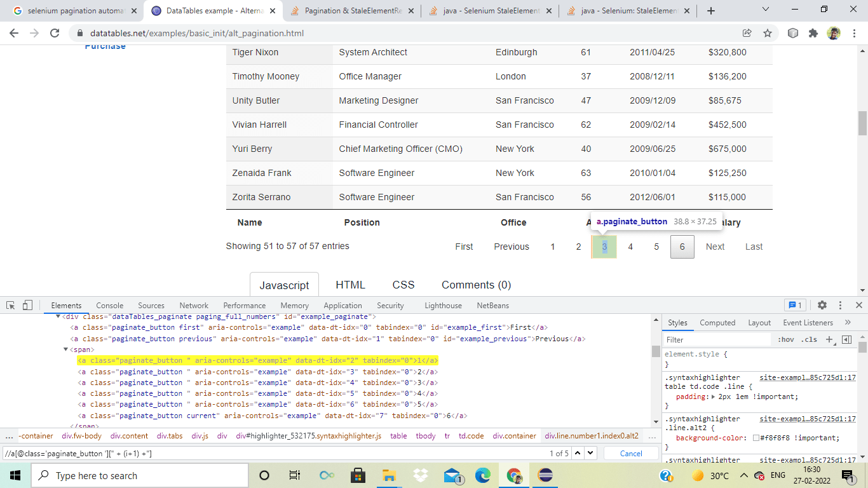Toggle the device toolbar in DevTools
This screenshot has width=868, height=488.
pos(25,306)
